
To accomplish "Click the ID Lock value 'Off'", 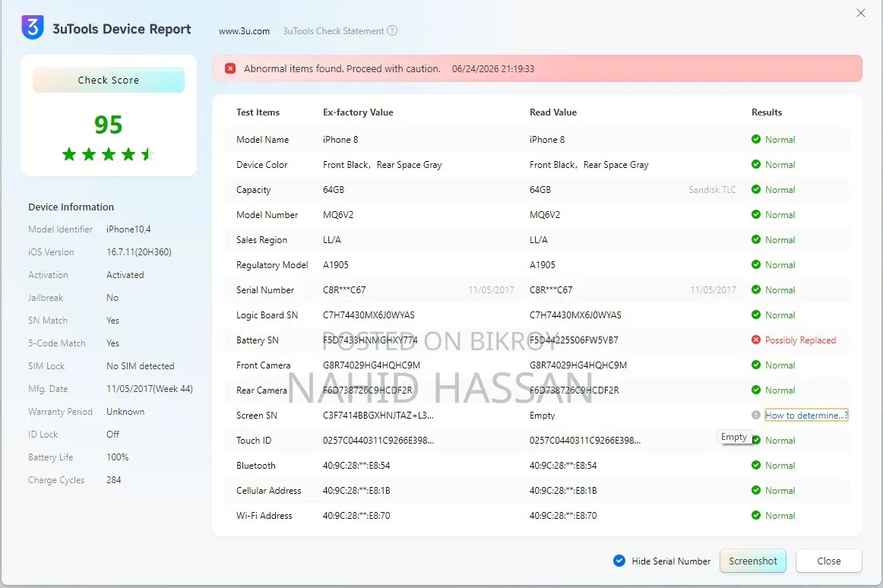I will [112, 435].
